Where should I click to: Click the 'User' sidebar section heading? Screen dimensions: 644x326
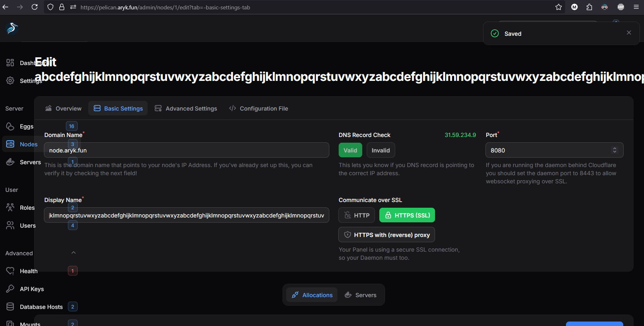(12, 190)
